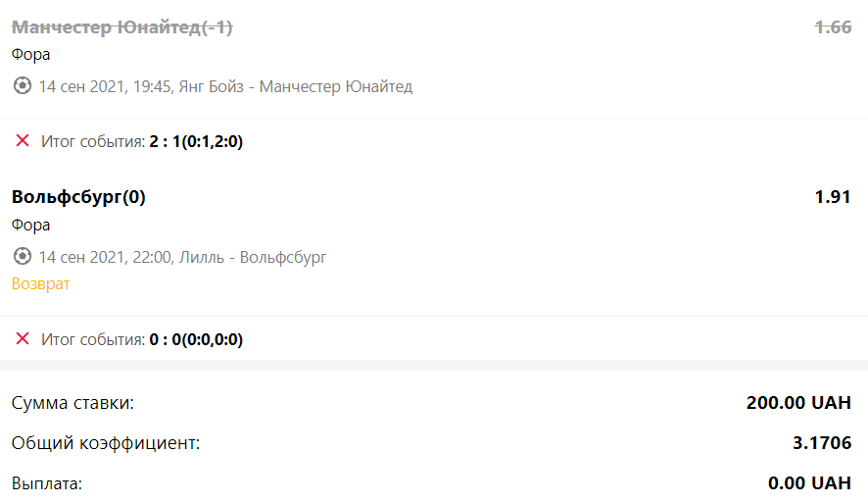Click the soccer ball icon beside Янг Бойз match

tap(23, 86)
